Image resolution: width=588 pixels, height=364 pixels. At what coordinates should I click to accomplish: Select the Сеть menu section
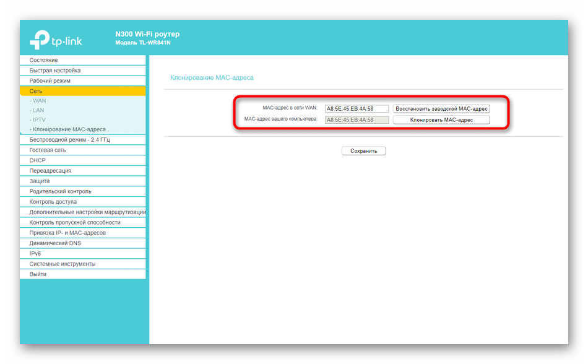pos(82,91)
